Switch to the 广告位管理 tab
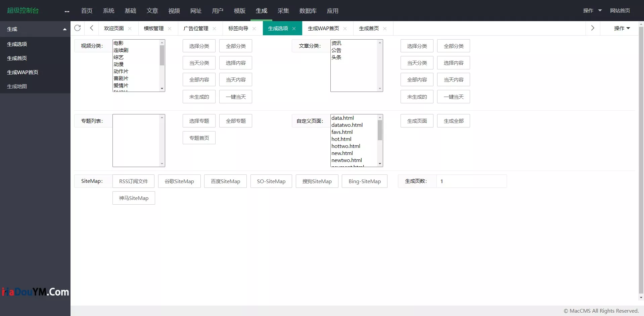Screen dimensions: 644x316 [x=196, y=29]
